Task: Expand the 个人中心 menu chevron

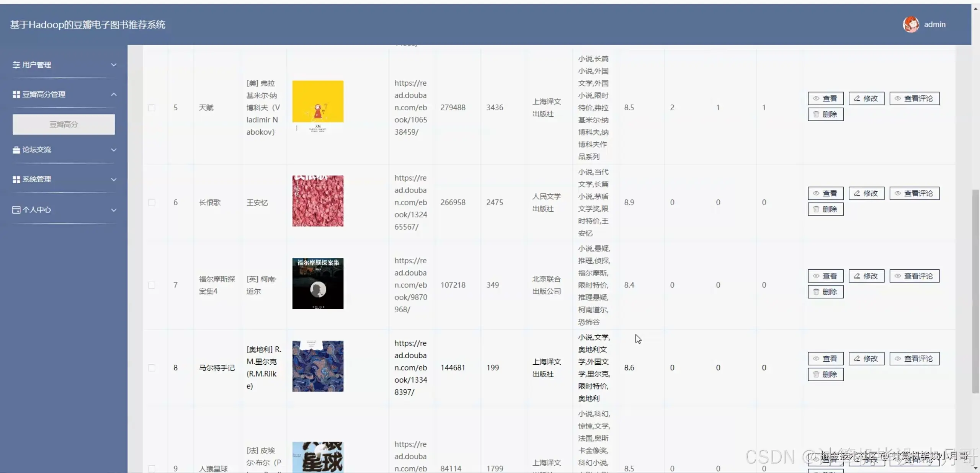Action: pyautogui.click(x=114, y=210)
